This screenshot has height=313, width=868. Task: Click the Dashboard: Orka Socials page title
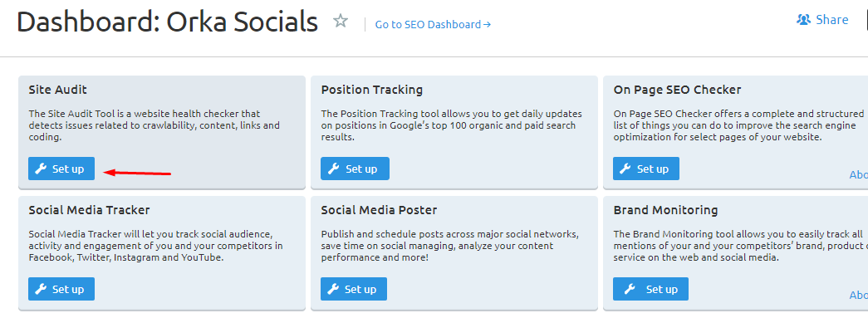pyautogui.click(x=167, y=22)
